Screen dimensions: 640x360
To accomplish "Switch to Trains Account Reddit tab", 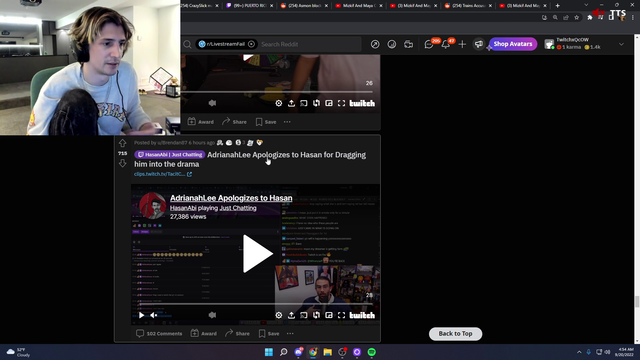I will tap(468, 6).
